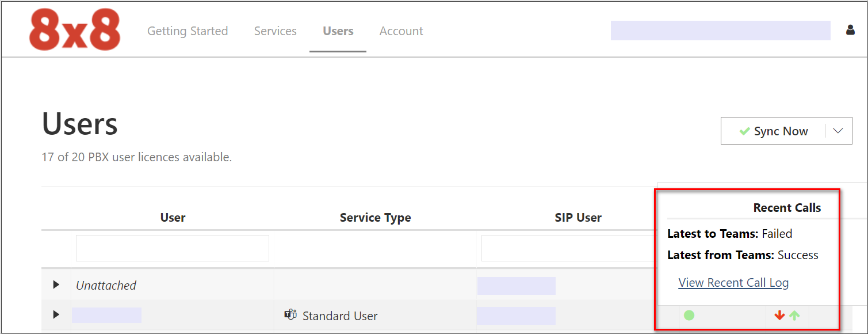
Task: Click the User column header
Action: click(x=173, y=218)
